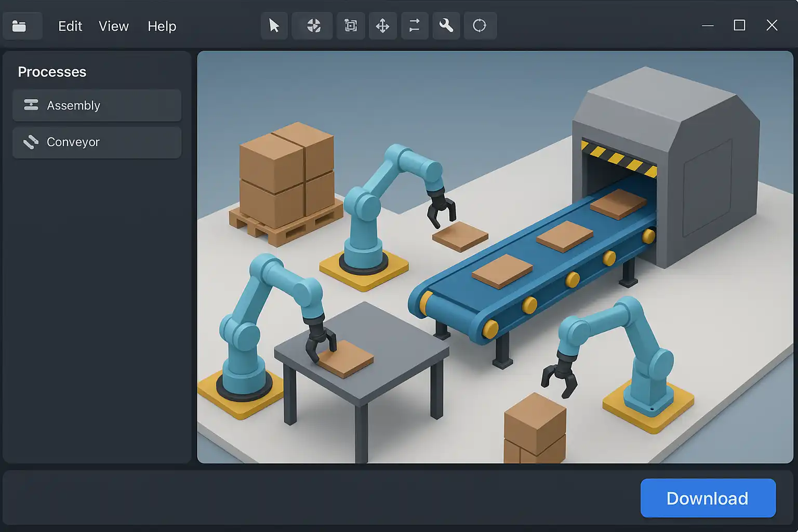798x532 pixels.
Task: Open the folder icon in the menu bar
Action: pyautogui.click(x=20, y=26)
